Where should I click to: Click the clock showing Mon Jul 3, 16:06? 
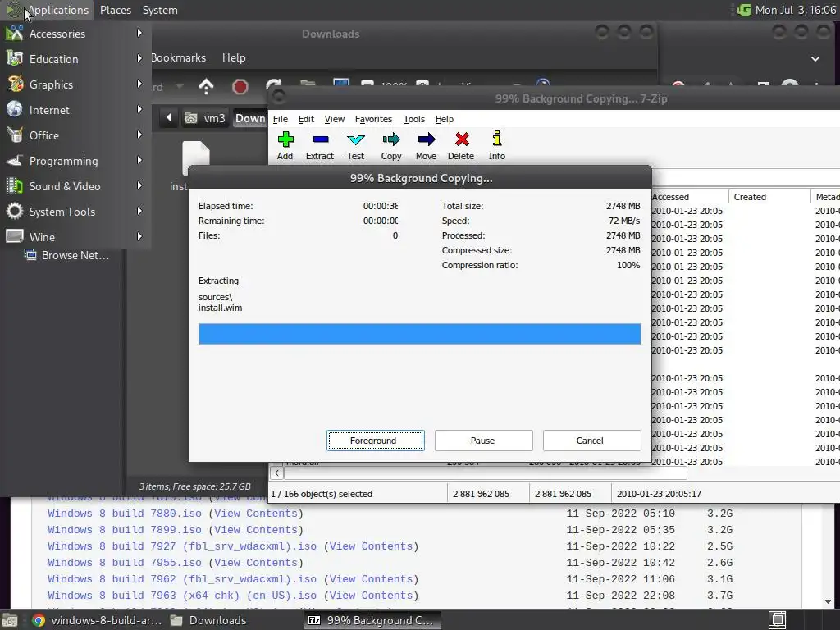coord(795,10)
